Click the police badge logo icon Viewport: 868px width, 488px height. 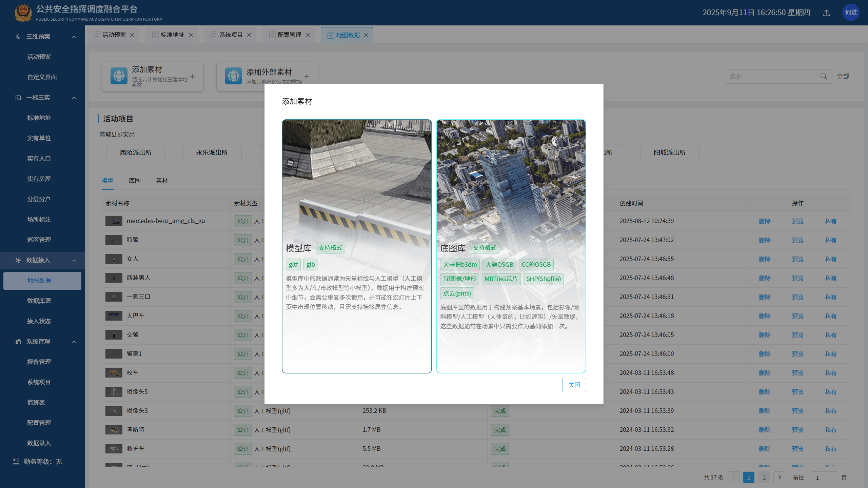coord(23,13)
